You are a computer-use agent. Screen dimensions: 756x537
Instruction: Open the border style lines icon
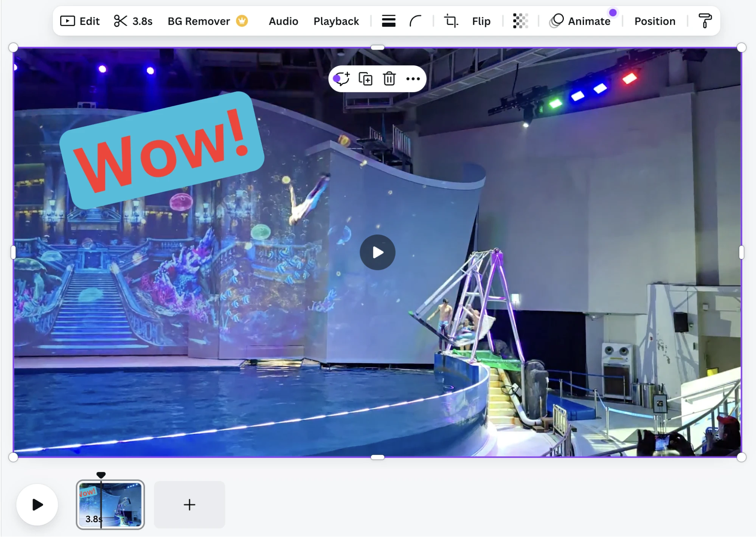click(388, 21)
